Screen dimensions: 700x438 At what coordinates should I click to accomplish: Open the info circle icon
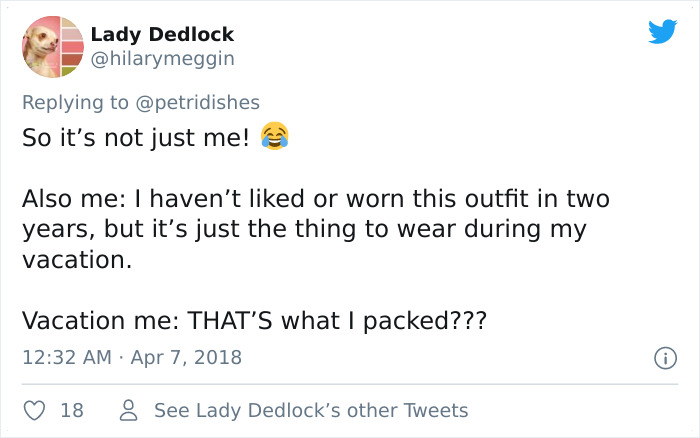[662, 357]
